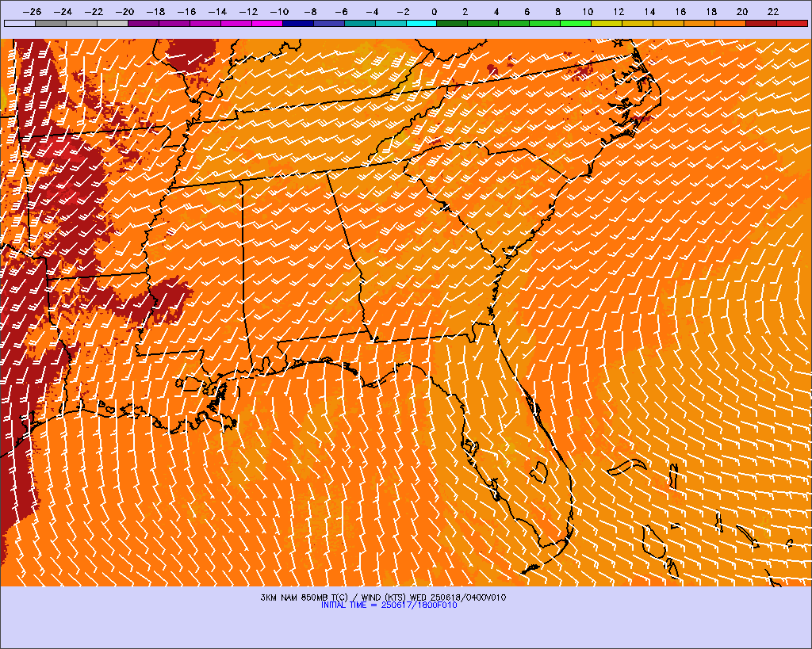The width and height of the screenshot is (812, 649).
Task: Select the -20 scale label
Action: (124, 11)
